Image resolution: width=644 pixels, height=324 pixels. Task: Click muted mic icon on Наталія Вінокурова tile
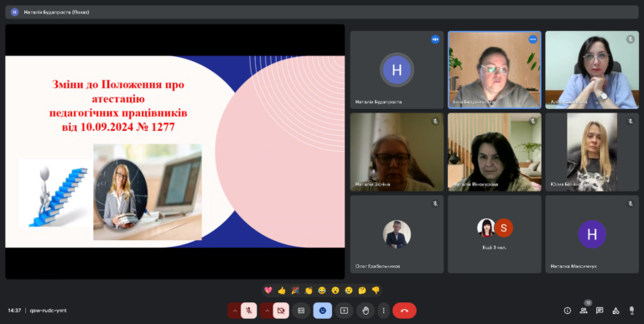click(532, 122)
